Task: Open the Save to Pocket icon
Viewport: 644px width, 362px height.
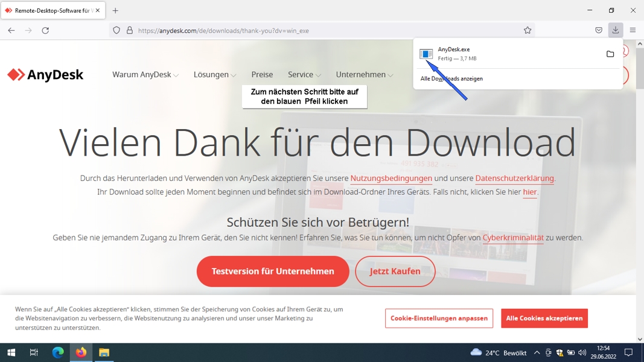Action: click(x=598, y=30)
